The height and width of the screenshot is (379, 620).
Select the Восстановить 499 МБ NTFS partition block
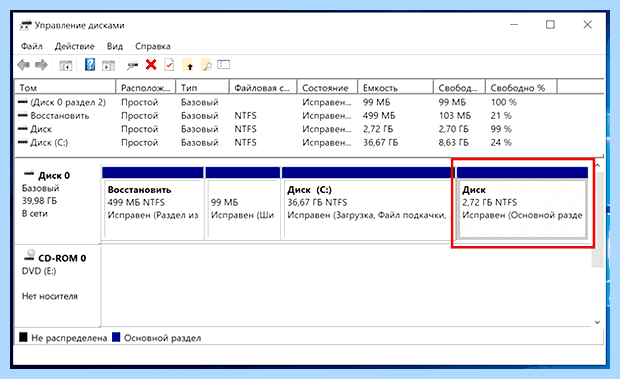pyautogui.click(x=153, y=203)
